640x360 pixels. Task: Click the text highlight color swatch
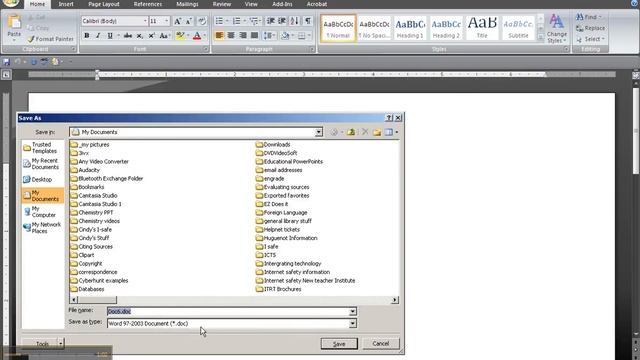pos(180,36)
